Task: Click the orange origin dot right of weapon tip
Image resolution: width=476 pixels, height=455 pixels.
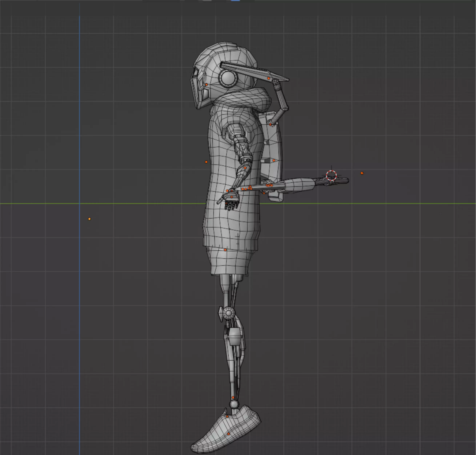Action: pos(362,173)
